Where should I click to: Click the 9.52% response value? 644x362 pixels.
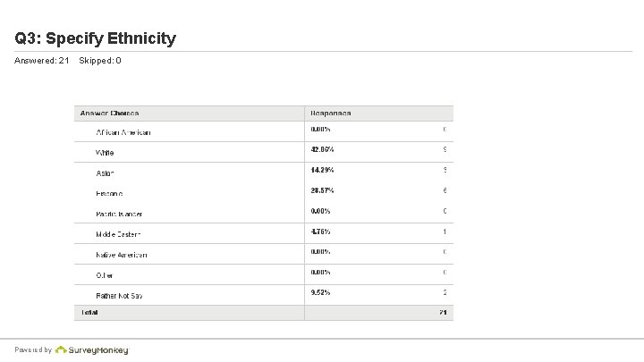320,291
